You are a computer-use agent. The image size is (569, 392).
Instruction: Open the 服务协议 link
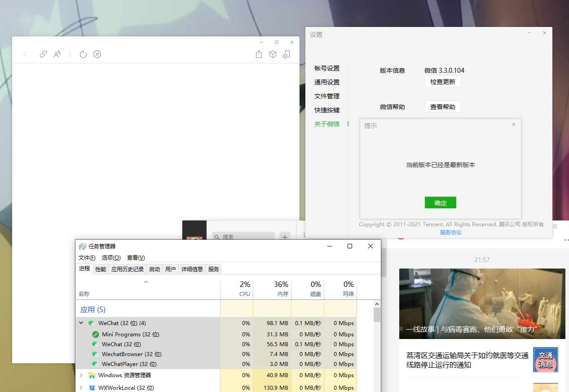point(451,232)
